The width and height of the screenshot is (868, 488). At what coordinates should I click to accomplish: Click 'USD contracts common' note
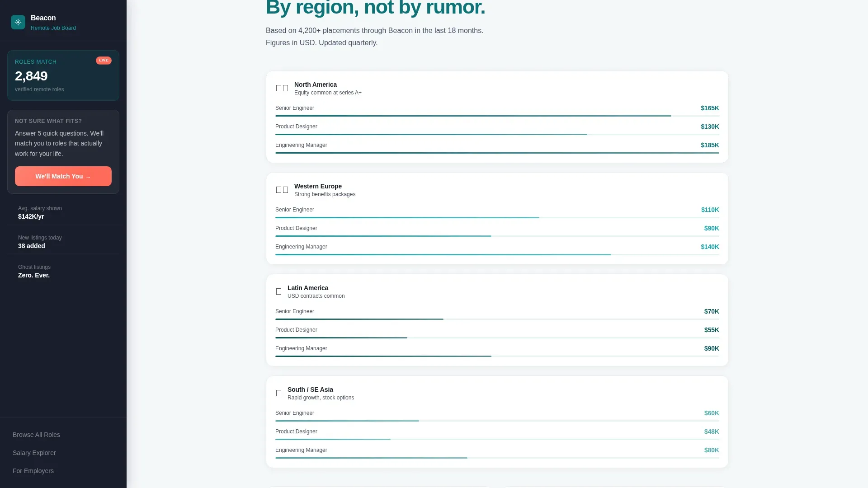[x=316, y=296]
